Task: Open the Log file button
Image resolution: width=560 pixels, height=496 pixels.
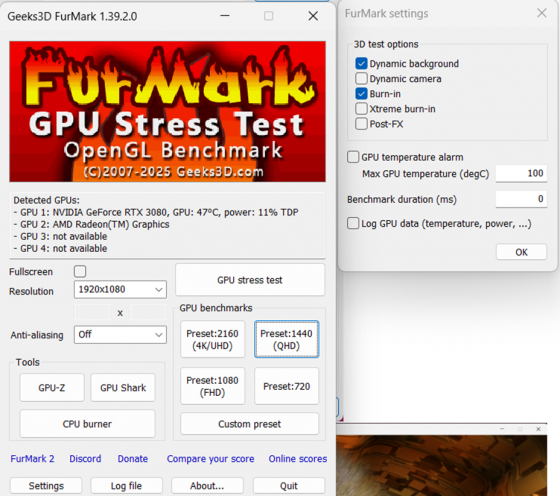Action: 126,486
